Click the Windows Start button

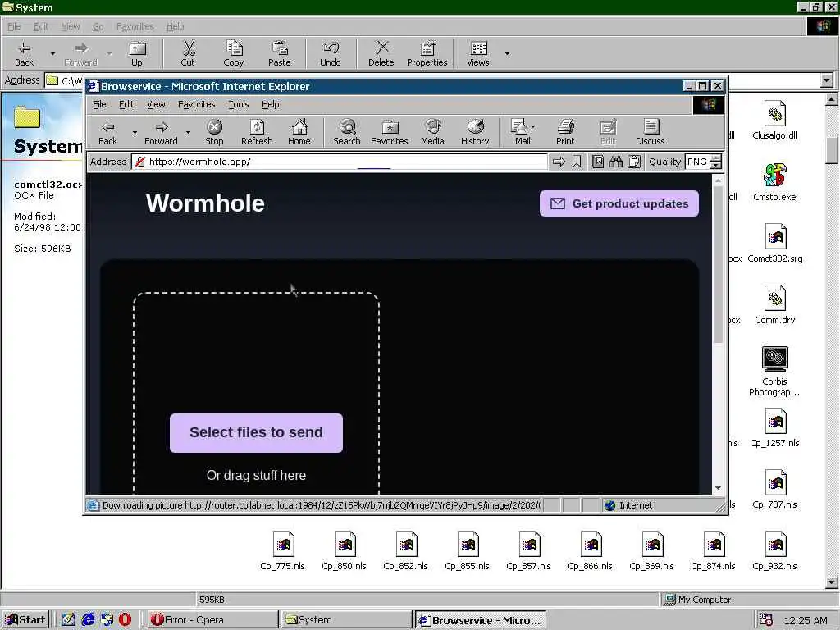(x=25, y=620)
